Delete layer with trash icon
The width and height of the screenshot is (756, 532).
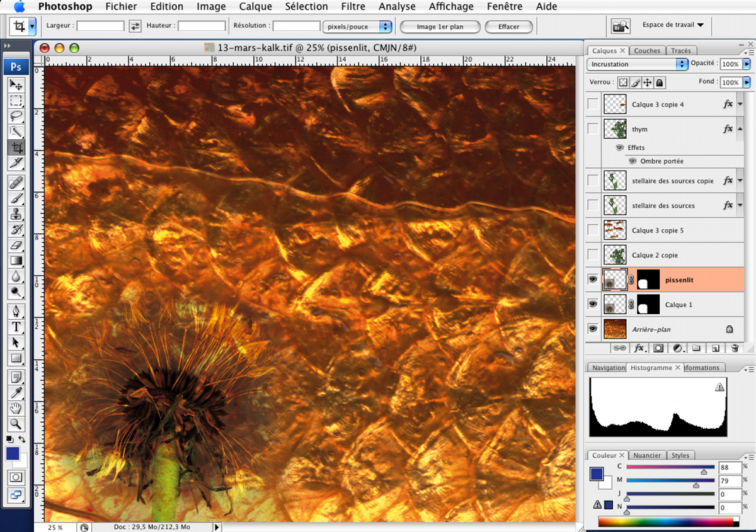click(x=735, y=348)
